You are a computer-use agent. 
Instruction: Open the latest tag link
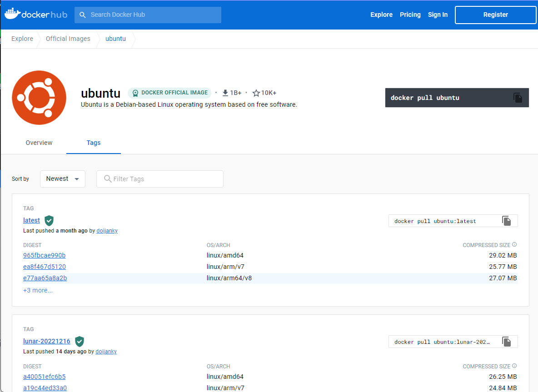pos(31,220)
